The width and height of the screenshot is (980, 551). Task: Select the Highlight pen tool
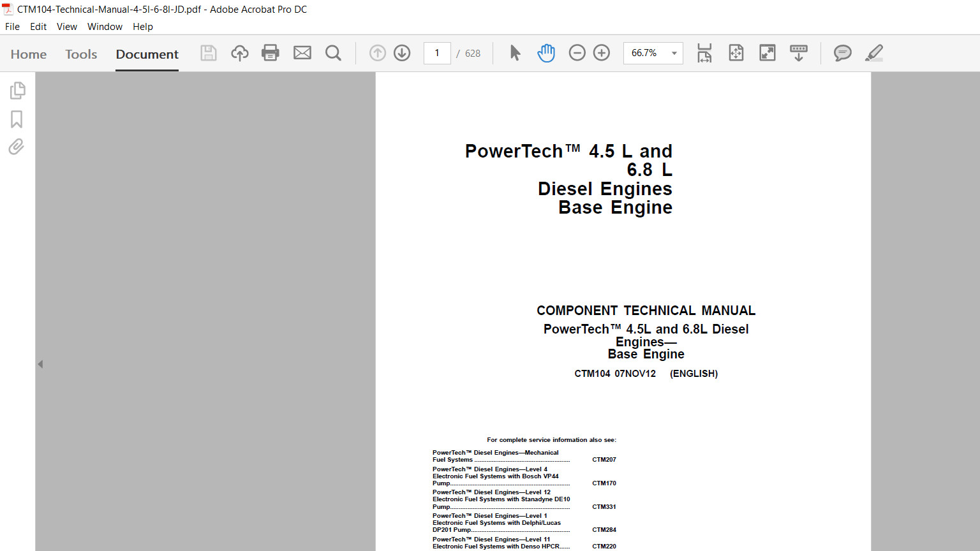(874, 53)
